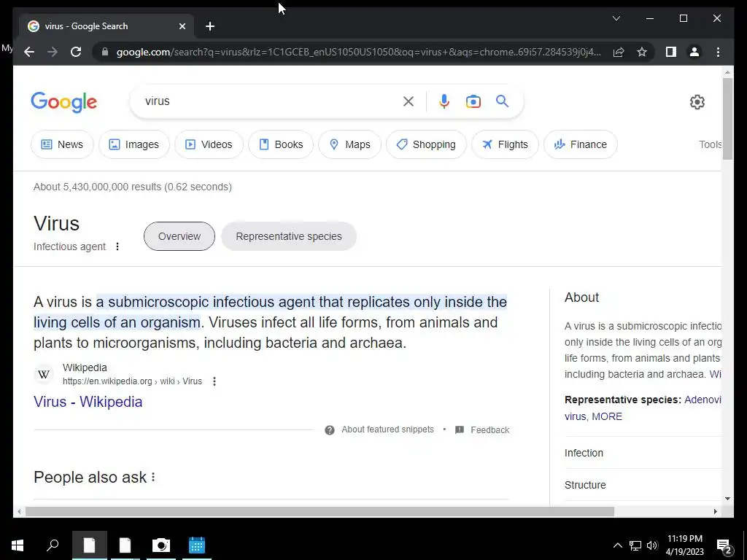
Task: Clear the search box text
Action: coord(409,101)
